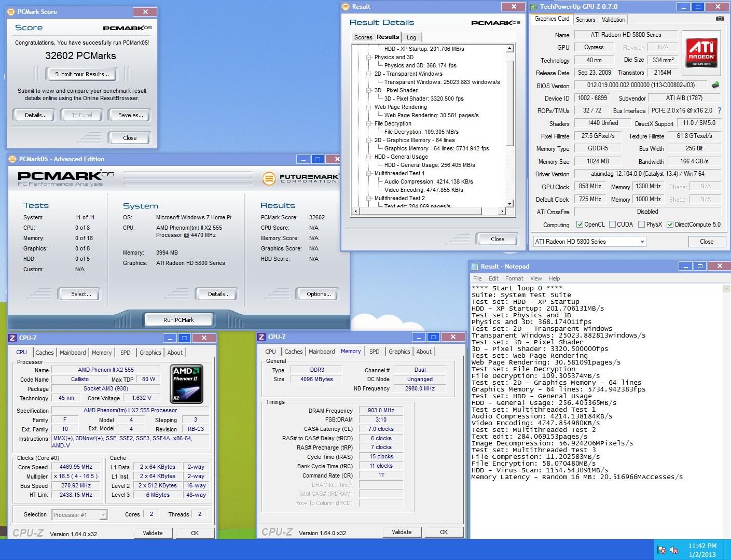The height and width of the screenshot is (560, 731).
Task: Click the PCMark Score window title icon
Action: [x=12, y=11]
